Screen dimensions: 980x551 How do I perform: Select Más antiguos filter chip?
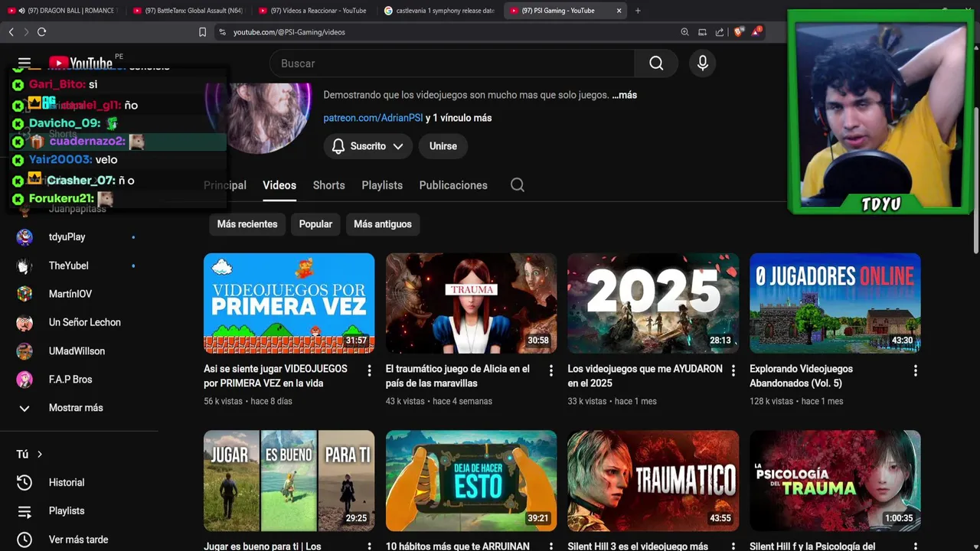[x=383, y=224]
